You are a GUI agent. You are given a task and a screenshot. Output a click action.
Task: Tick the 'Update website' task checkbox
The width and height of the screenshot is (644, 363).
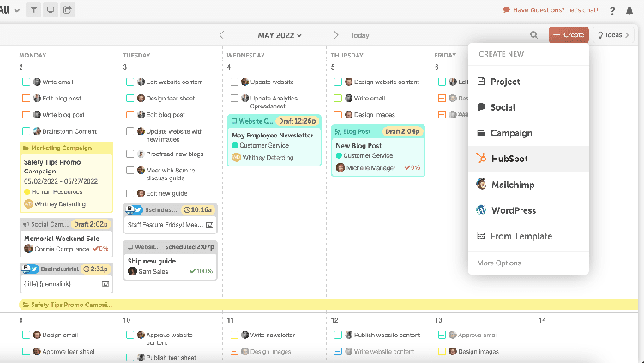point(234,82)
